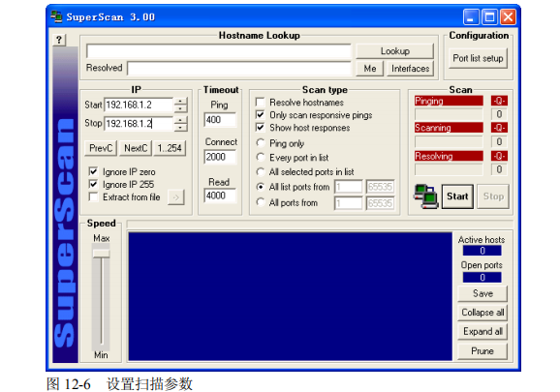Toggle Show host responses checkbox

point(261,128)
